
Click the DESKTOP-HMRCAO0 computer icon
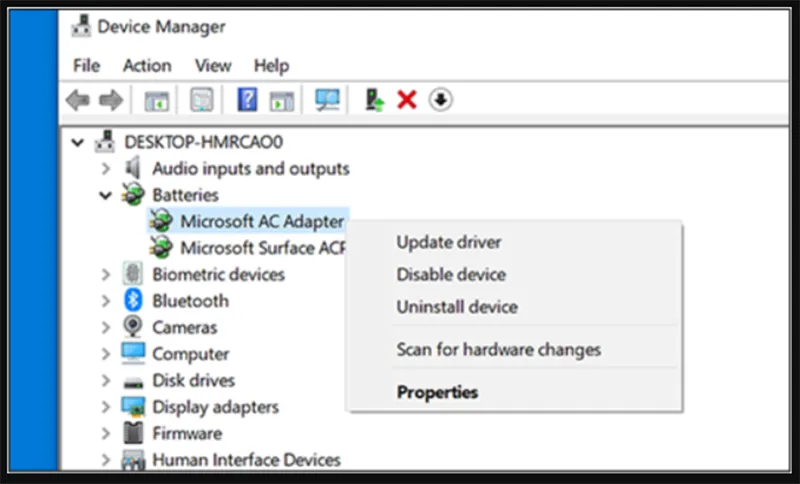pyautogui.click(x=105, y=141)
